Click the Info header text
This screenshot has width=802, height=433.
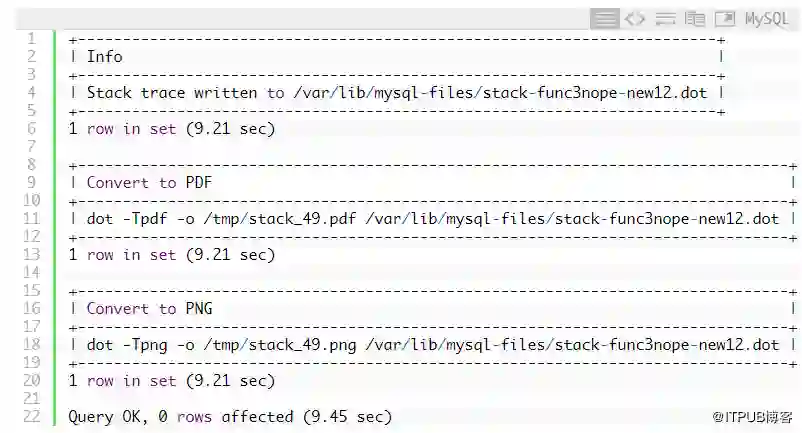[104, 57]
